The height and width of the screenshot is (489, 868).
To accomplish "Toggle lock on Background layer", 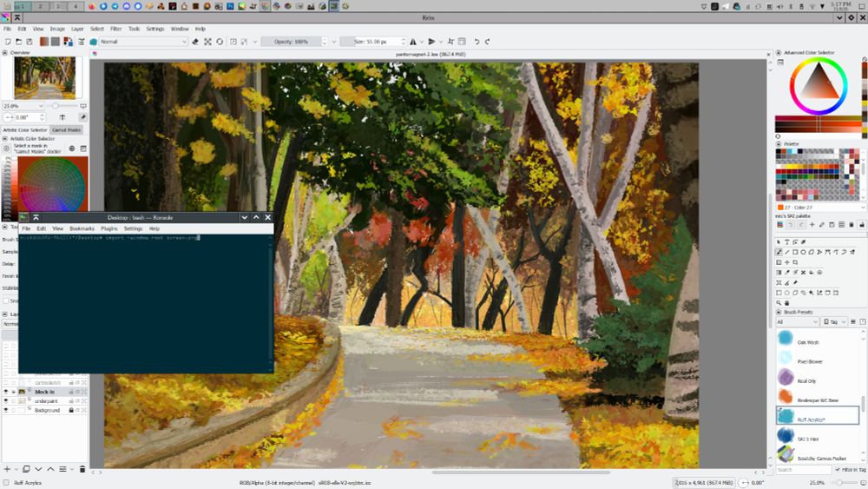I will [x=71, y=410].
